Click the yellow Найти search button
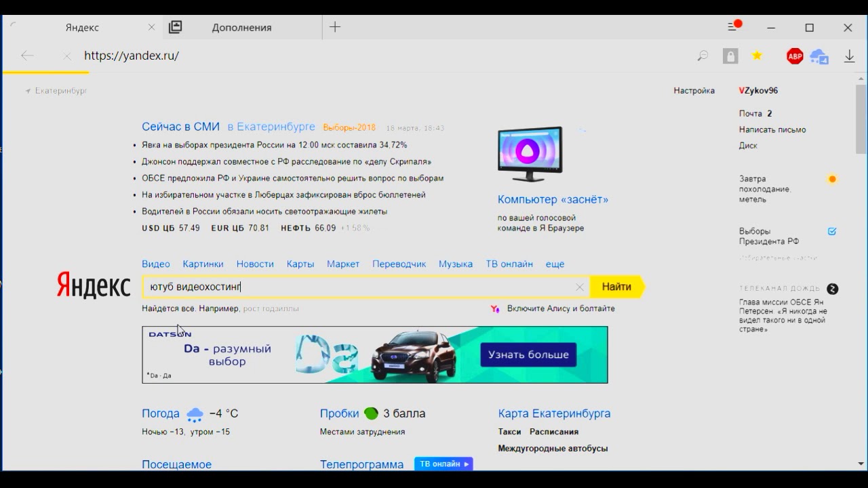868x488 pixels. pyautogui.click(x=617, y=287)
